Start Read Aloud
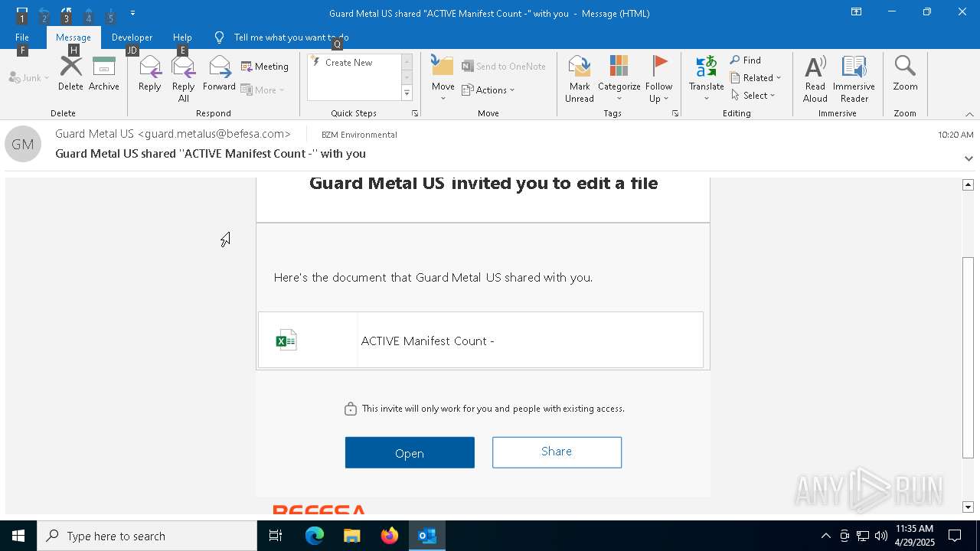 point(815,78)
